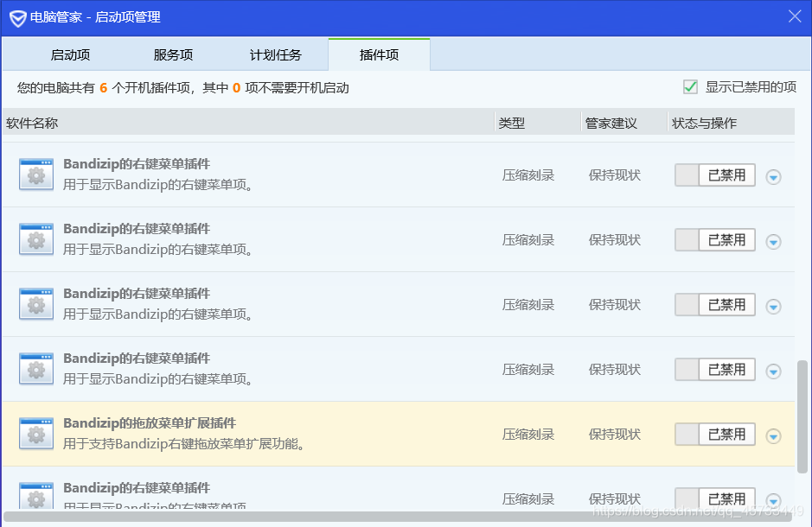Image resolution: width=812 pixels, height=527 pixels.
Task: Click the 管家建议 column header
Action: [624, 123]
